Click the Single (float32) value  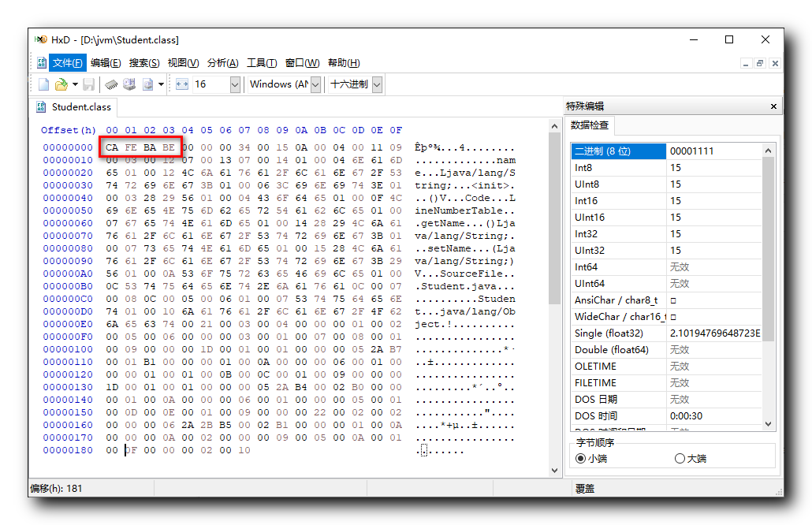(x=715, y=333)
